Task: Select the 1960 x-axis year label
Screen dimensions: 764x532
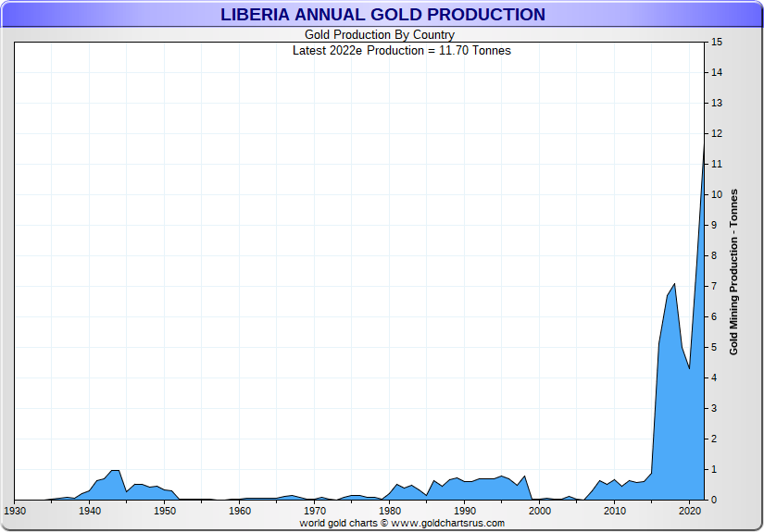Action: pyautogui.click(x=240, y=511)
